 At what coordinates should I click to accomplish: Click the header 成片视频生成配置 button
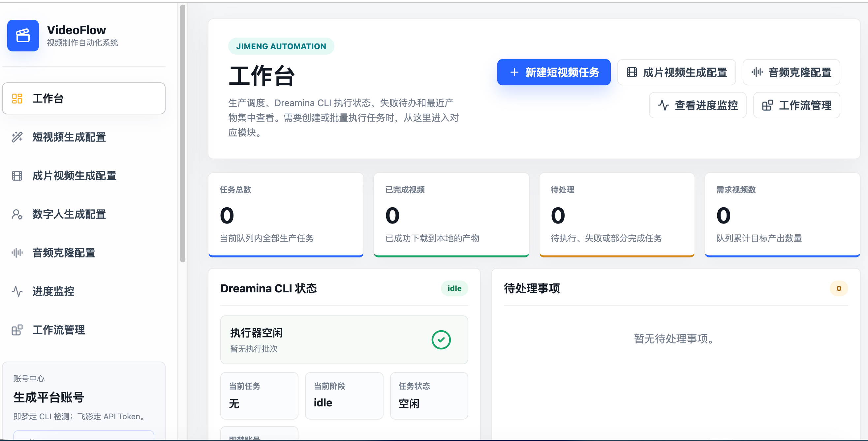click(676, 73)
